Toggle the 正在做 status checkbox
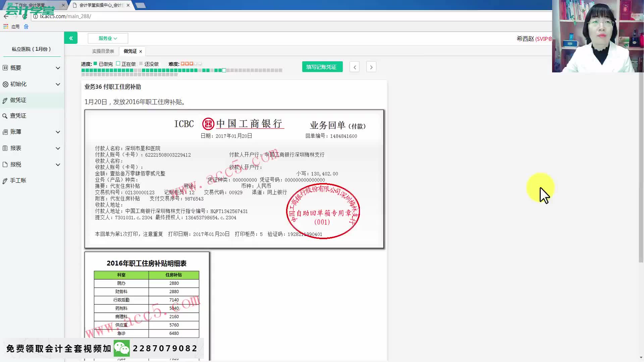The image size is (644, 362). click(x=118, y=63)
